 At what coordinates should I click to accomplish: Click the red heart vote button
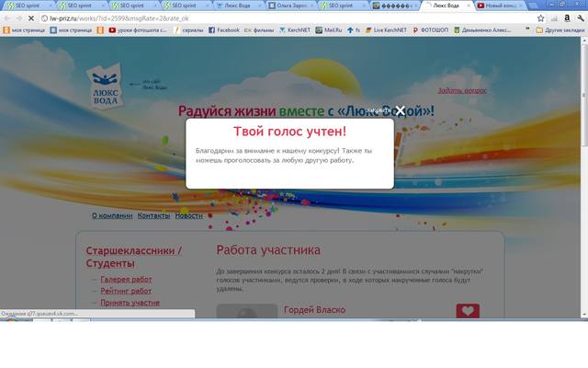(x=468, y=311)
